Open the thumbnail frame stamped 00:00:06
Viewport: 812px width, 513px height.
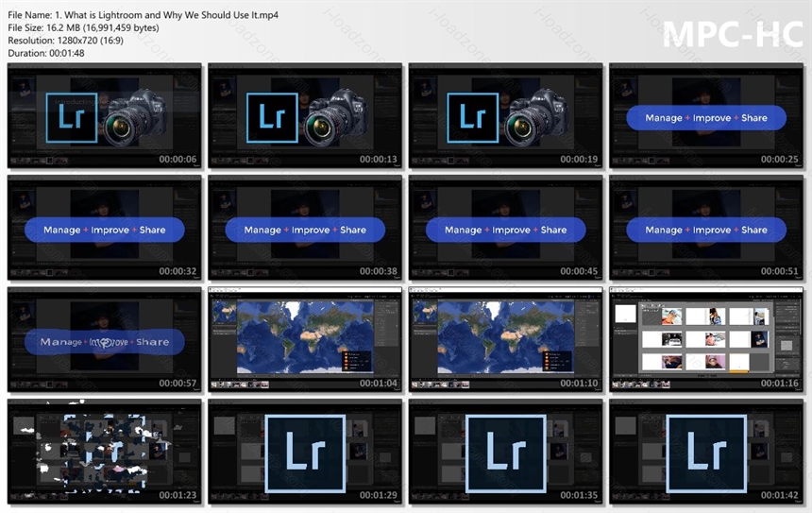click(104, 116)
